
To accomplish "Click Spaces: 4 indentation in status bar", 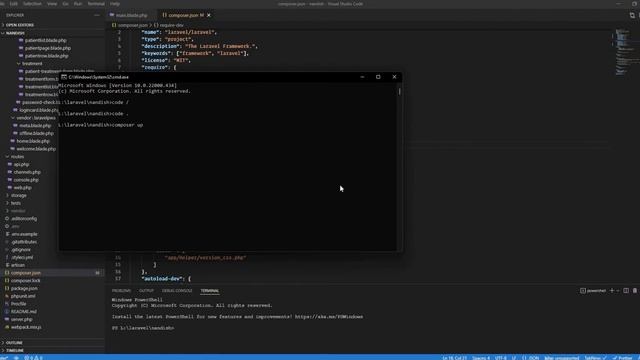I will (x=481, y=358).
